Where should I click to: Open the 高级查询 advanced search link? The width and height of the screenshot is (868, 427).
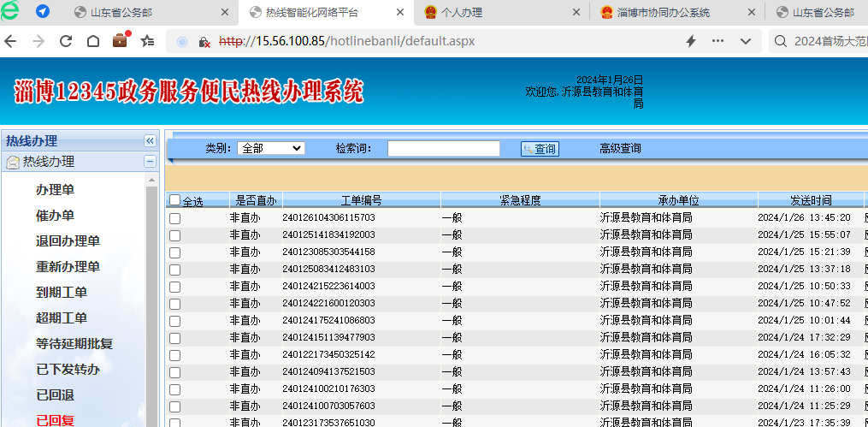[620, 148]
